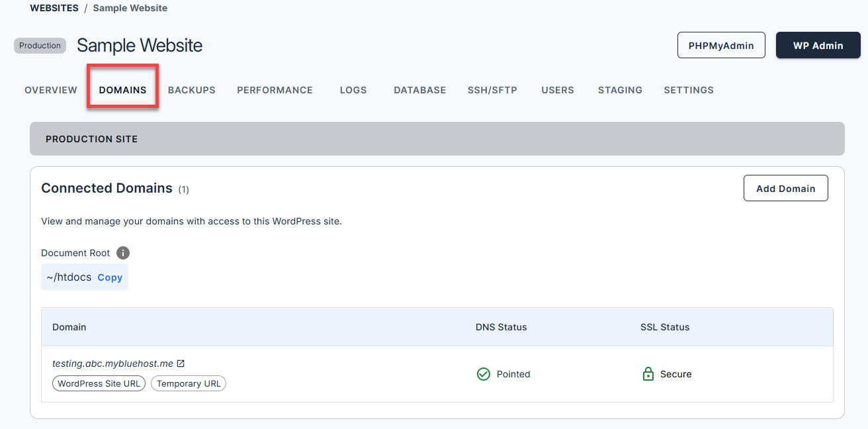Add a new domain
The image size is (868, 429).
click(x=785, y=187)
